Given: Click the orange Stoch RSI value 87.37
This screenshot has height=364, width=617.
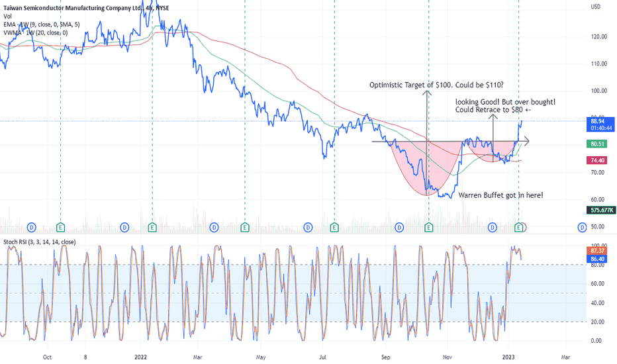Looking at the screenshot, I should pyautogui.click(x=597, y=251).
